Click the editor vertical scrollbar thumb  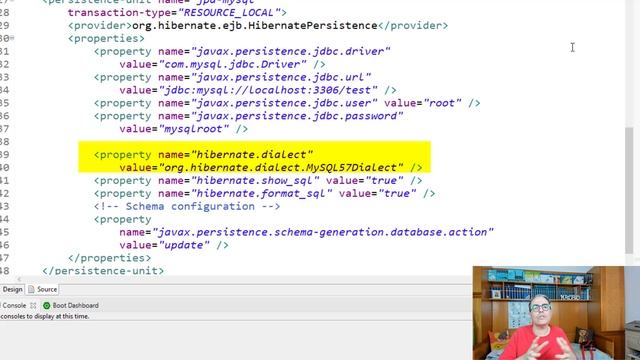click(629, 190)
